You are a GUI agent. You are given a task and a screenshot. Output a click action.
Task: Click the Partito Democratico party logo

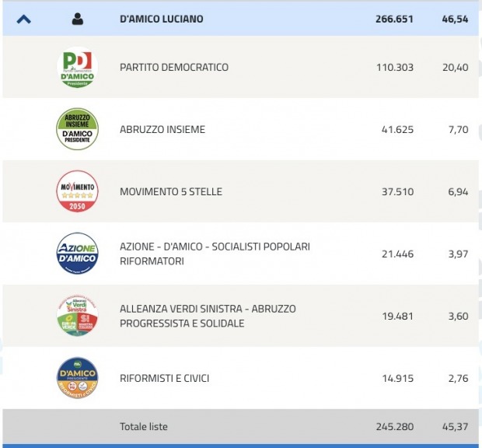coord(78,67)
